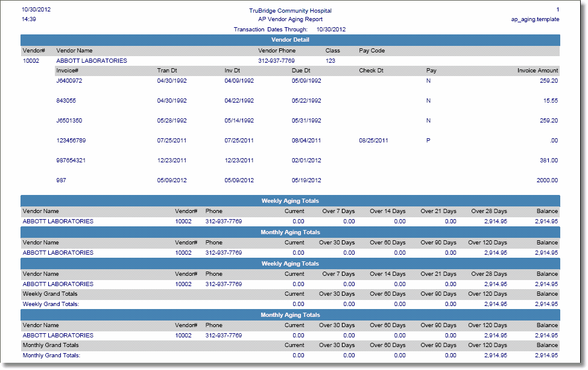This screenshot has width=588, height=370.
Task: Click invoice amount 15.55
Action: (551, 101)
